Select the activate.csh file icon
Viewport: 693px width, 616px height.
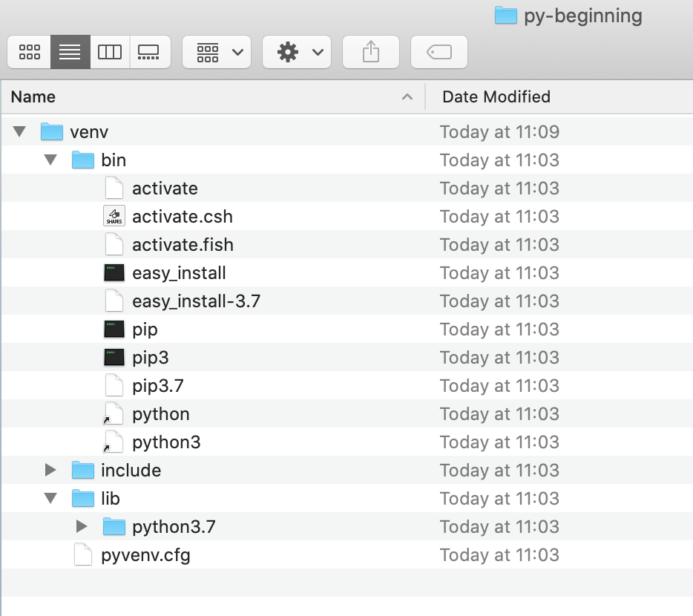coord(114,216)
